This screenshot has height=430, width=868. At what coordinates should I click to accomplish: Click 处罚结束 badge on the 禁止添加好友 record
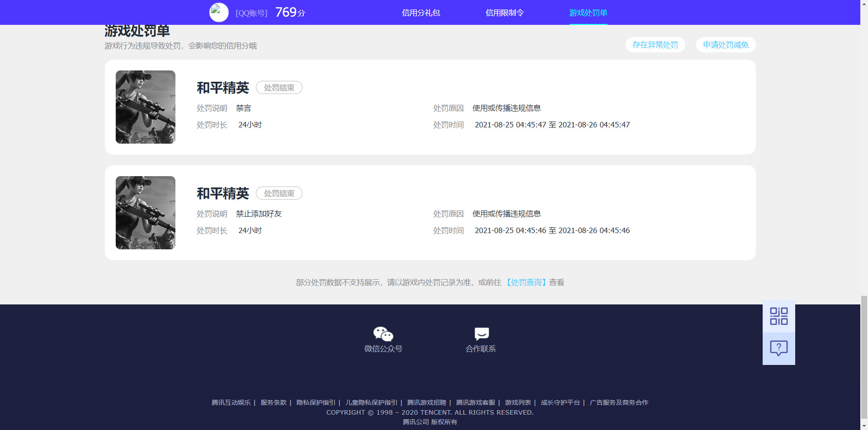[279, 193]
